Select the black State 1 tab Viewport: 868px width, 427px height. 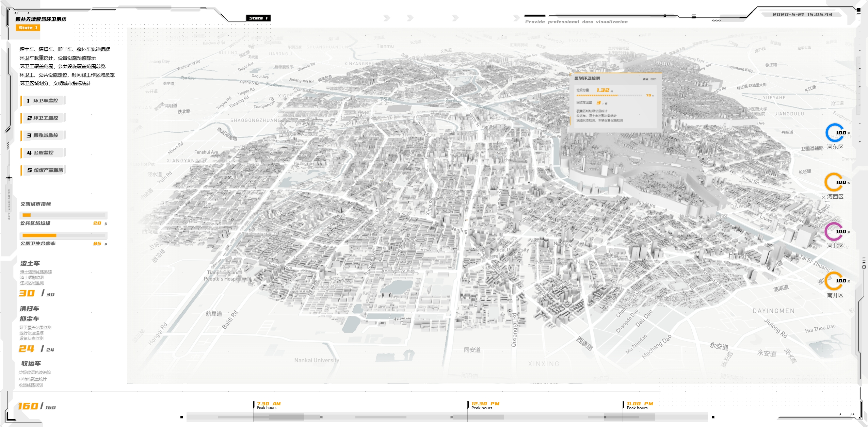point(258,18)
